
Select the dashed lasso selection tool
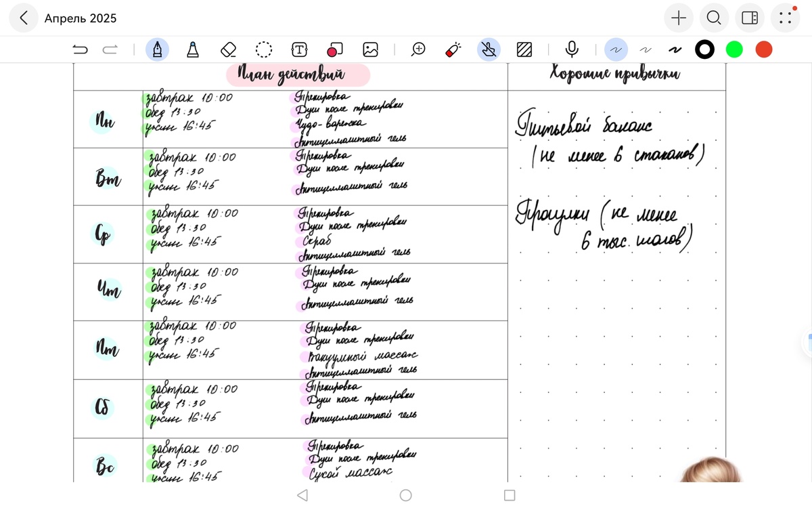click(264, 49)
